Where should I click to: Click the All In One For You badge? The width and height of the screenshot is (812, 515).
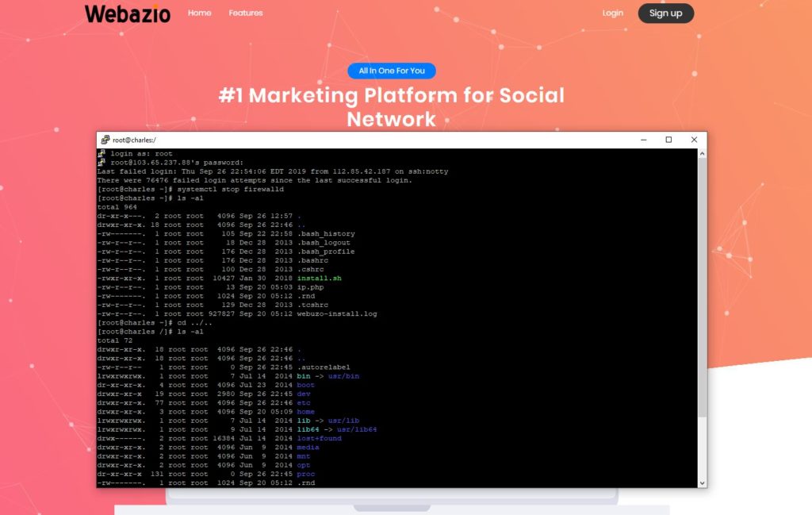pos(392,71)
